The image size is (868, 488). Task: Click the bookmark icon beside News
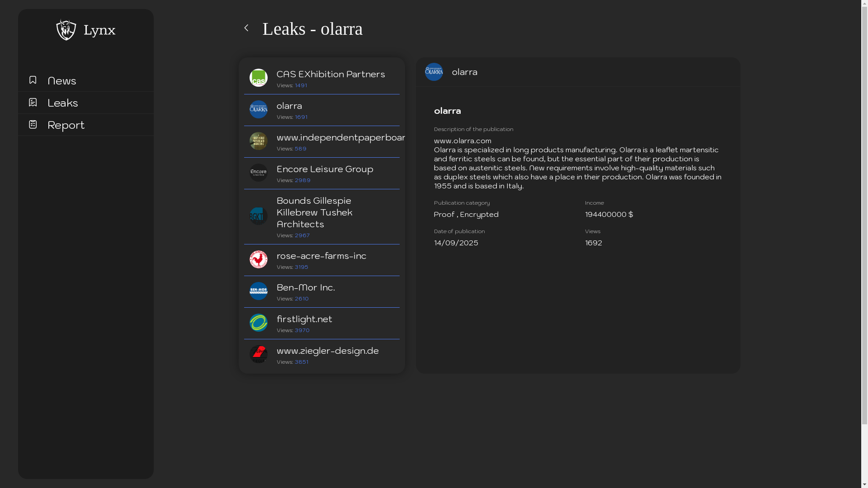(x=33, y=80)
